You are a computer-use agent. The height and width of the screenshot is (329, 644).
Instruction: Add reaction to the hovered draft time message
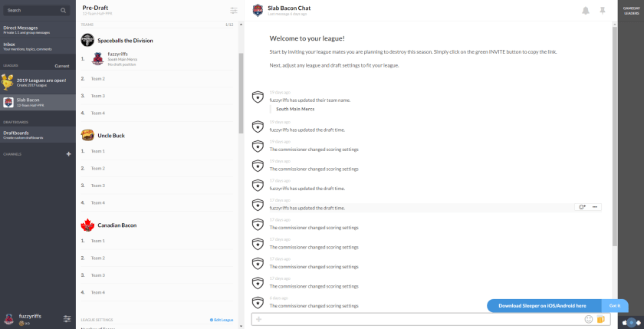582,207
